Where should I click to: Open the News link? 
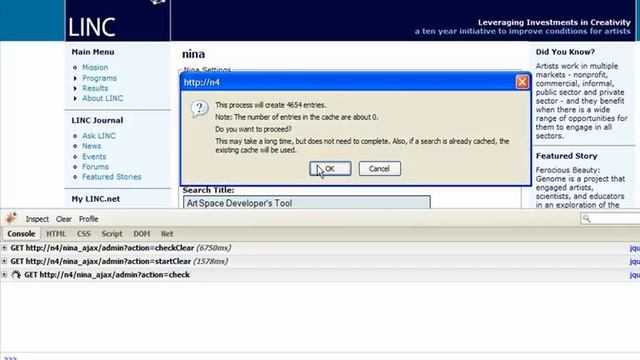click(x=91, y=146)
